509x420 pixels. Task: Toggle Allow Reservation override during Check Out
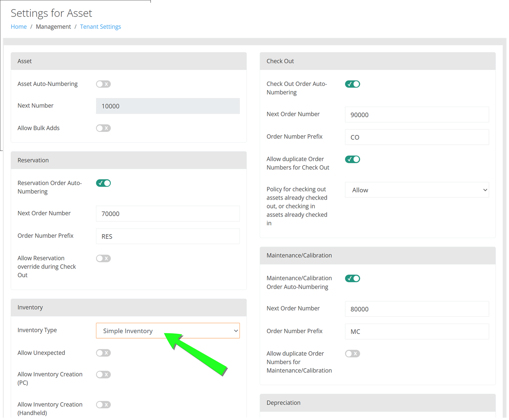tap(103, 258)
